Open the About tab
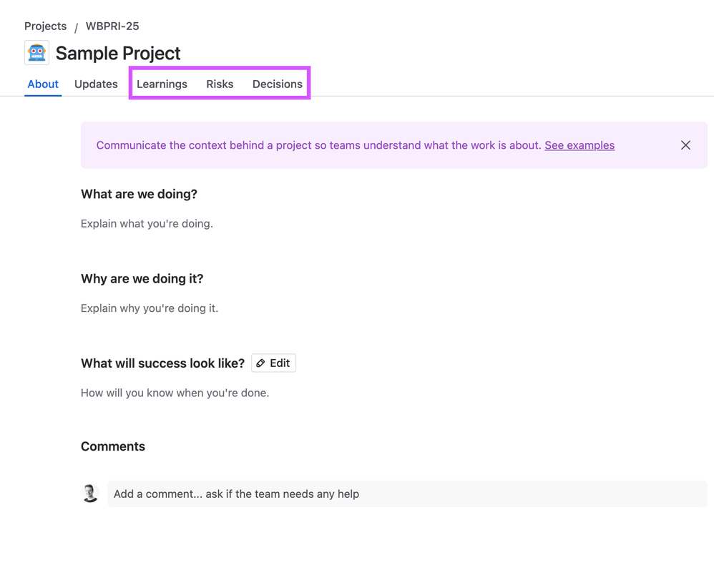This screenshot has height=588, width=714. click(x=43, y=84)
